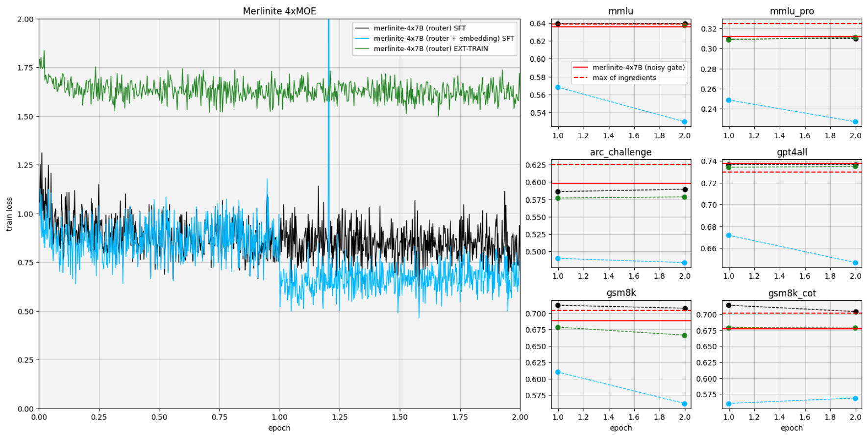868x436 pixels.
Task: Click the 'gsm8k' subplot title
Action: click(x=621, y=293)
